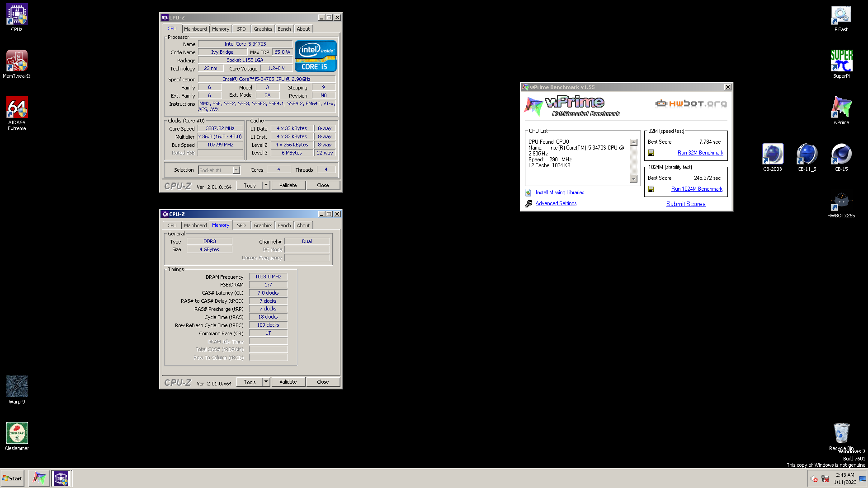Click Tools button in bottom CPU-Z
This screenshot has height=488, width=868.
(250, 382)
